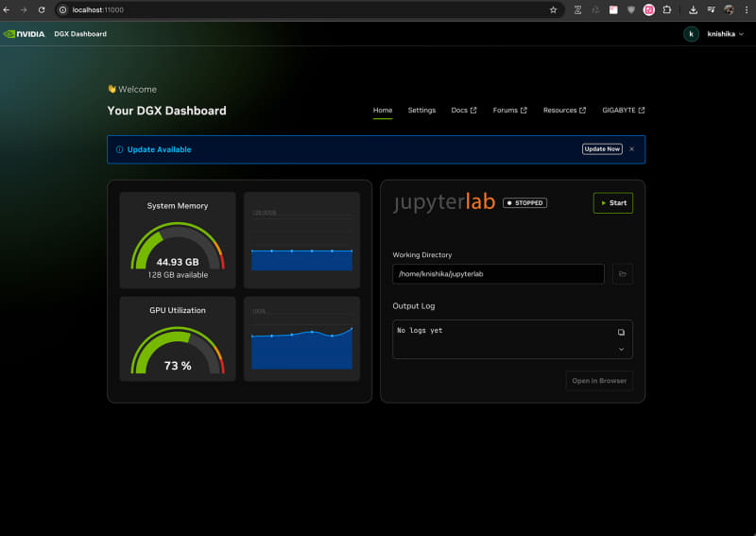The image size is (756, 536).
Task: Open the media control playlist icon
Action: point(712,9)
